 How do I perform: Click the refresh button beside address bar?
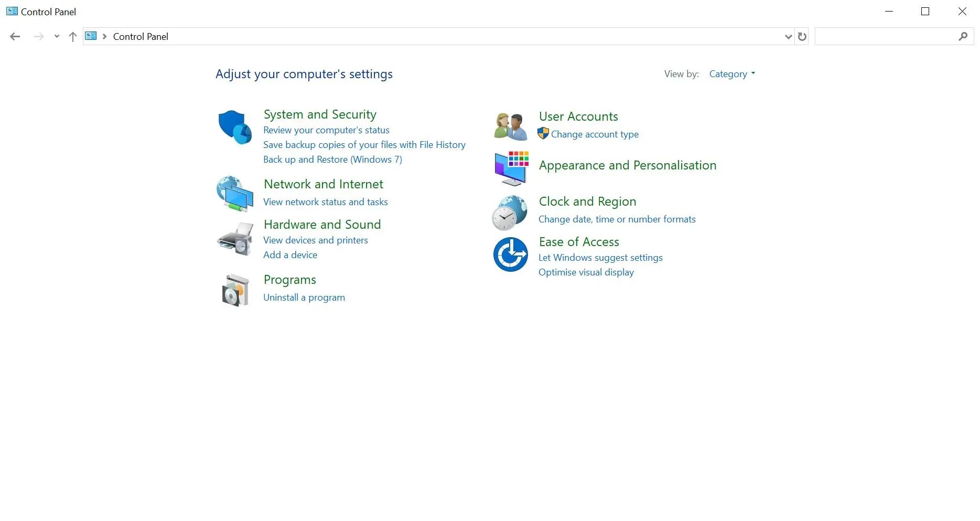tap(802, 36)
